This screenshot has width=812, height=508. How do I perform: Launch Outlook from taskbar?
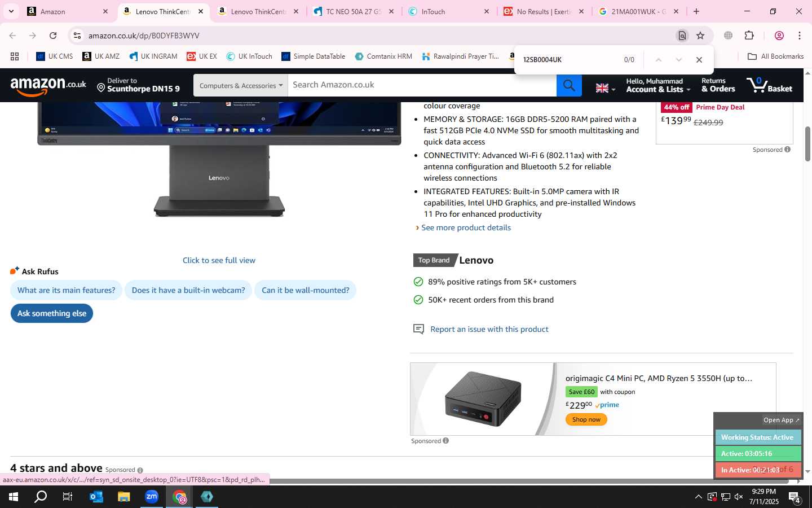tap(96, 497)
